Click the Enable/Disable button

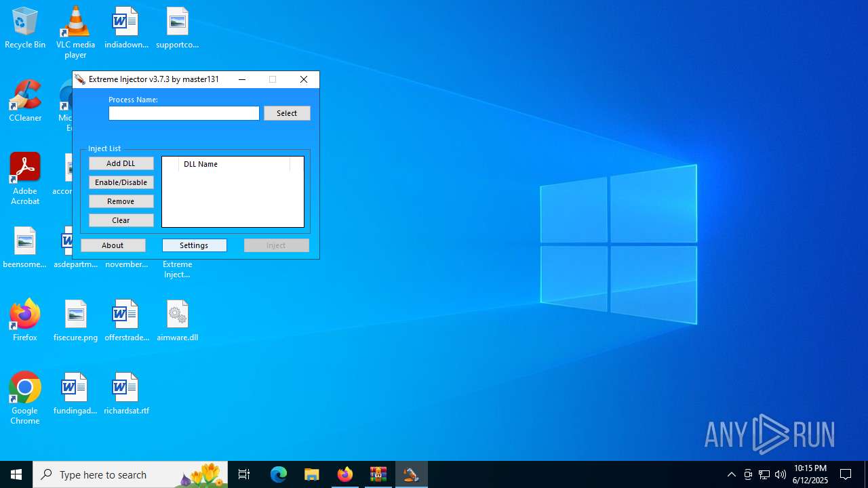(x=121, y=182)
